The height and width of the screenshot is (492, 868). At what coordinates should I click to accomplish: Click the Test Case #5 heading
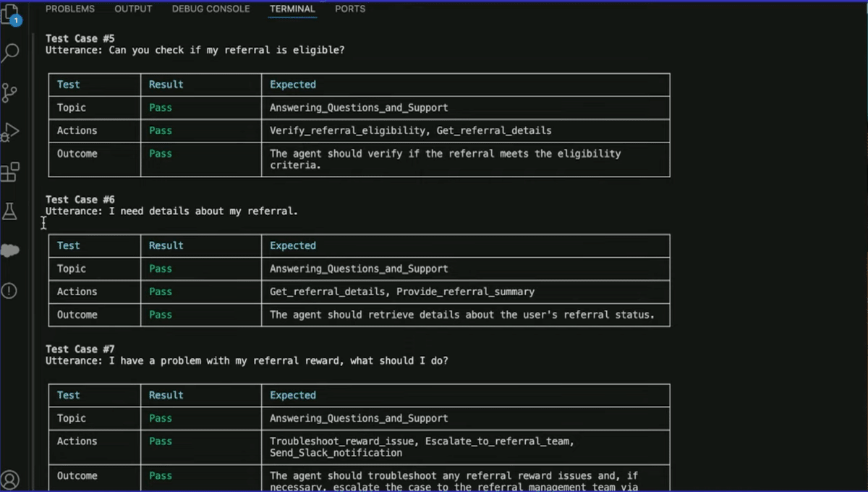(80, 38)
